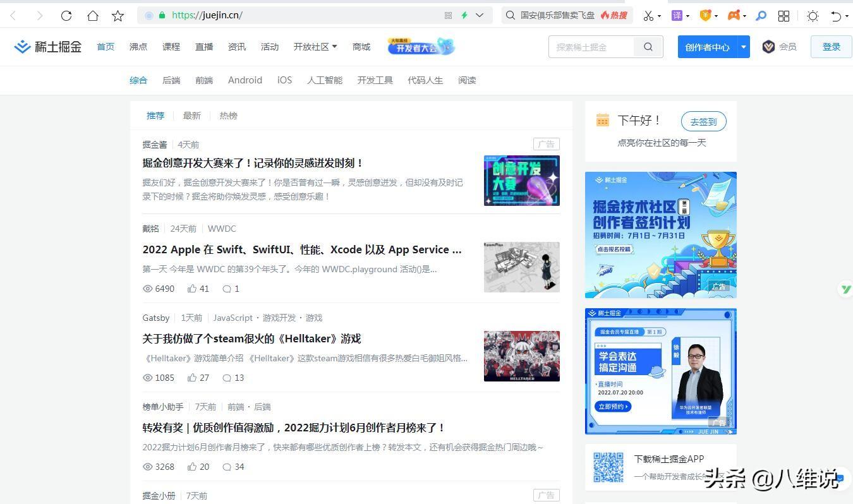Select the 阅读 category tab
The height and width of the screenshot is (504, 853).
pyautogui.click(x=467, y=80)
